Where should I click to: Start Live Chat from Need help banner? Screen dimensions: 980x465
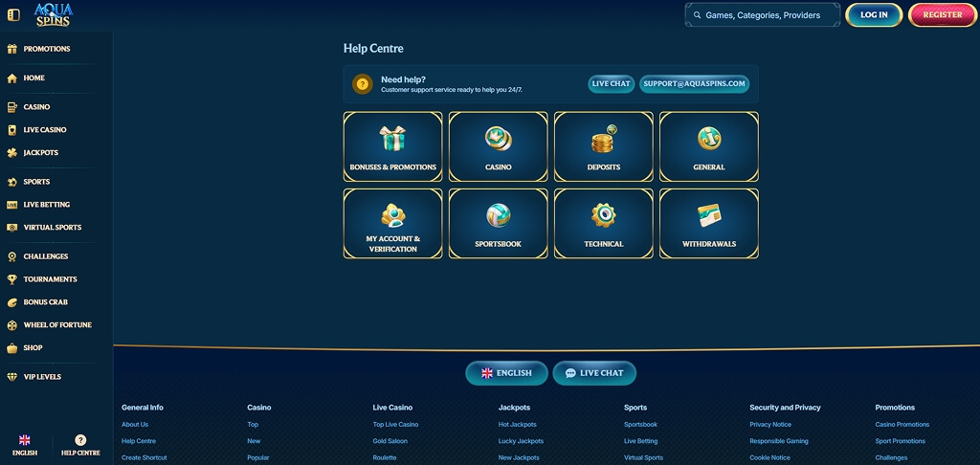[x=612, y=84]
